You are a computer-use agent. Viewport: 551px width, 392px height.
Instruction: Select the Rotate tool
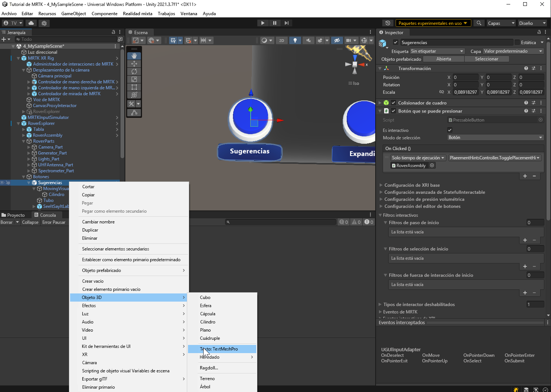(x=134, y=72)
